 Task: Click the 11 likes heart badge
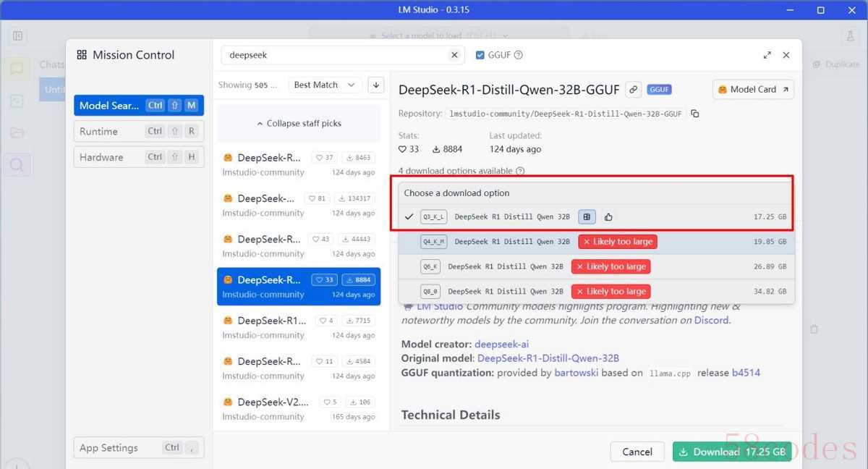tap(324, 361)
